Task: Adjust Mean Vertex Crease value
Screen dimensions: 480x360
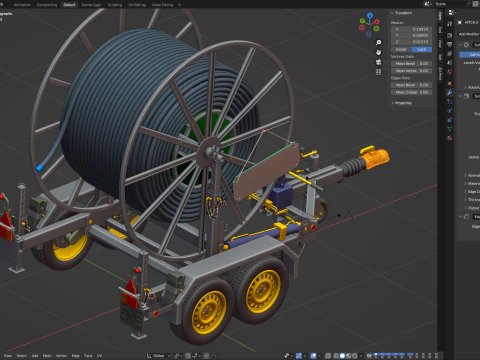Action: pos(412,71)
